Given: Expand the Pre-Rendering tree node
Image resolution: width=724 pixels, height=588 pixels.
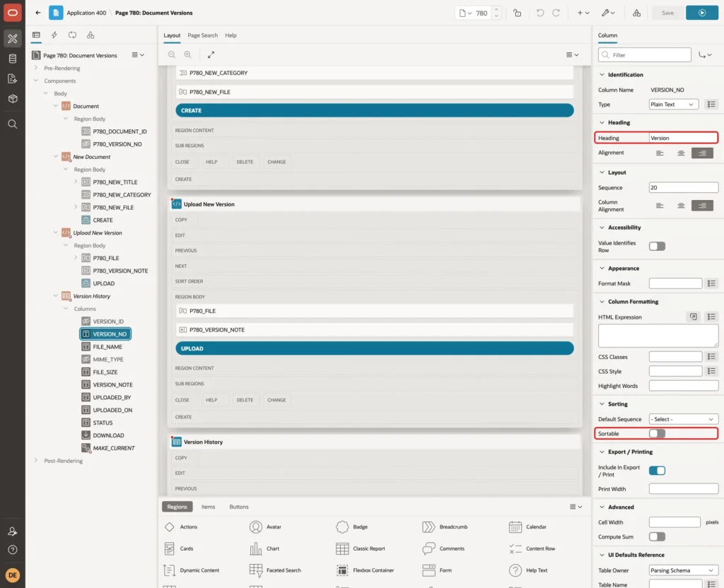Looking at the screenshot, I should (x=35, y=68).
